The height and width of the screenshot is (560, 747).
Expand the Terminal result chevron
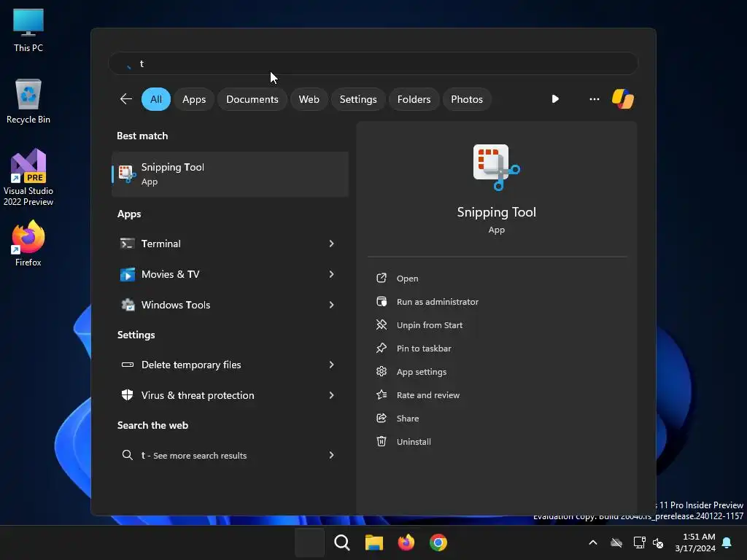coord(332,244)
